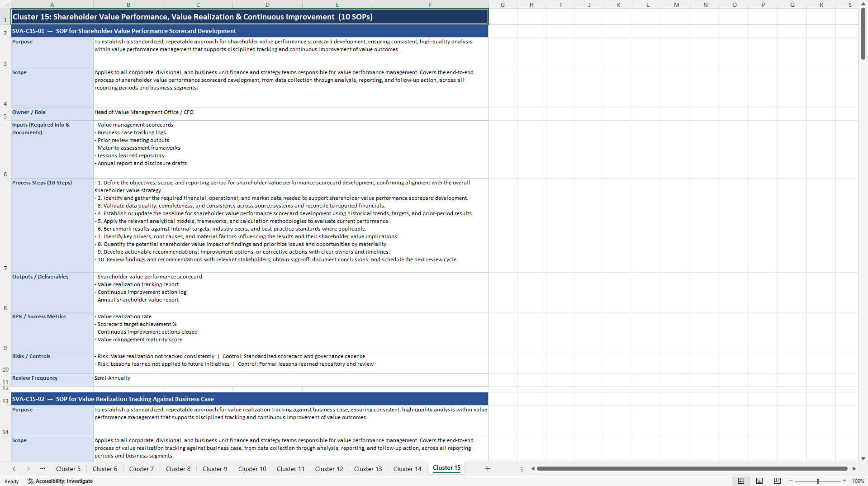Screen dimensions: 868x486
Task: Add a new sheet with plus button
Action: [488, 469]
